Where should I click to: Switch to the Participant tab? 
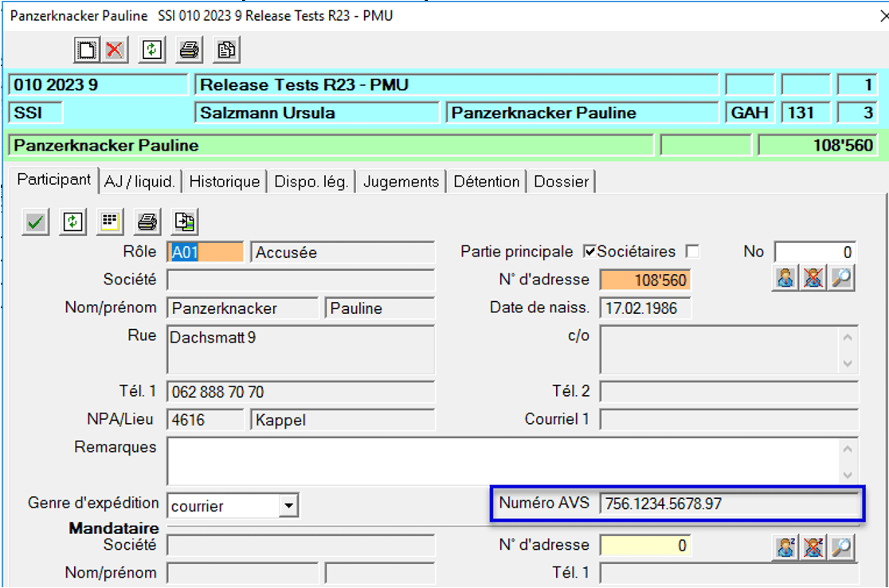[53, 180]
